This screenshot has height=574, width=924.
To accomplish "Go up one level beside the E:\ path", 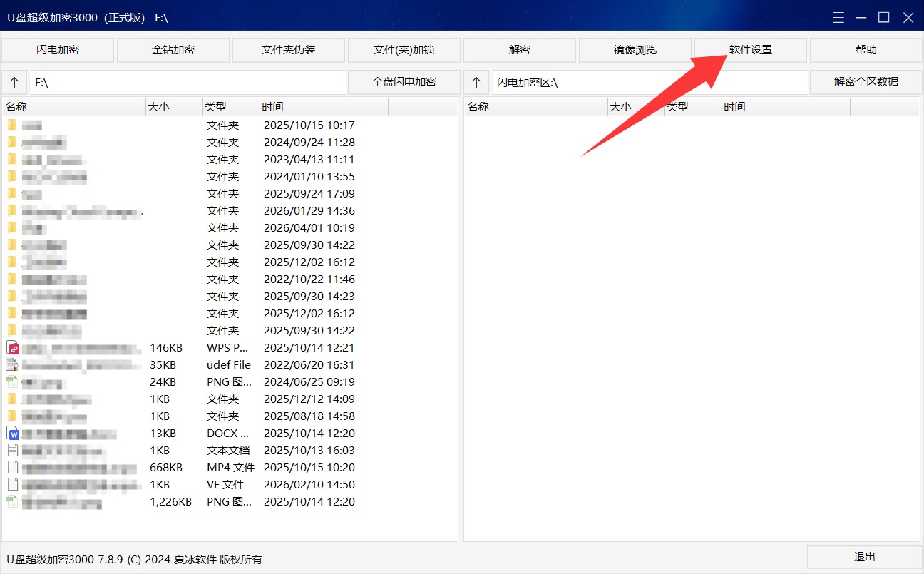I will click(14, 82).
